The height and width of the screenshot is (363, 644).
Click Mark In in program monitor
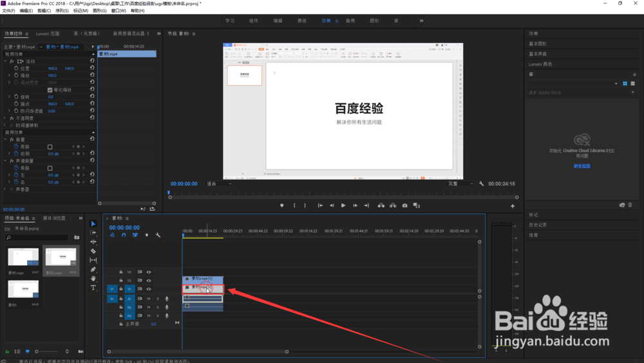tap(294, 206)
